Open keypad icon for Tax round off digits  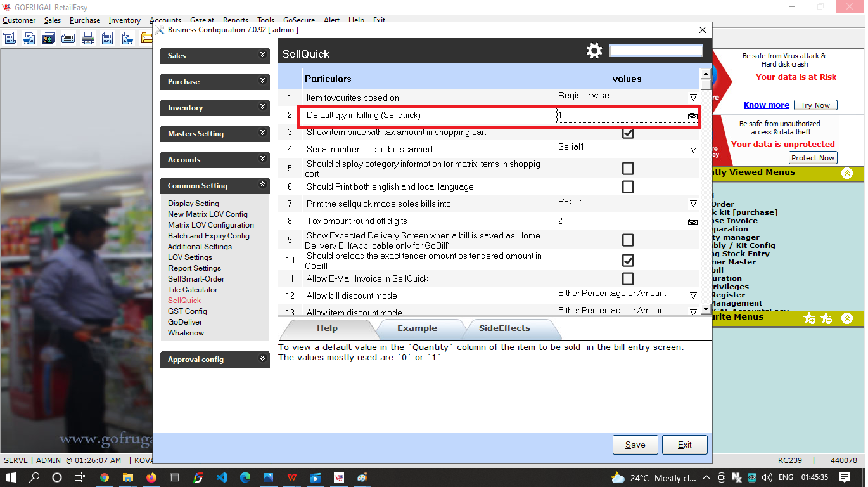click(x=692, y=221)
